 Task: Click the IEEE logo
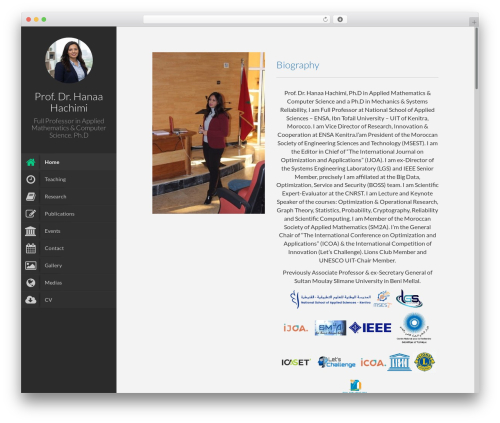[x=370, y=328]
